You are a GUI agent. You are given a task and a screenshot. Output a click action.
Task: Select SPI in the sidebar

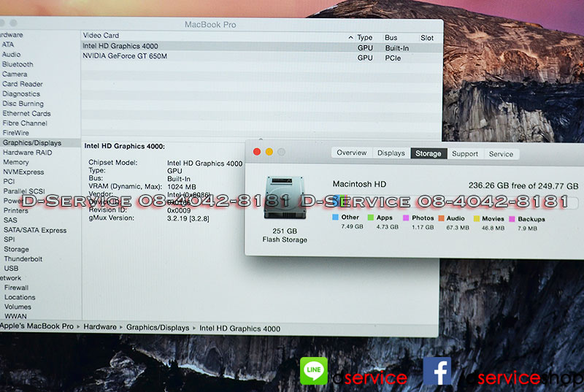(9, 239)
